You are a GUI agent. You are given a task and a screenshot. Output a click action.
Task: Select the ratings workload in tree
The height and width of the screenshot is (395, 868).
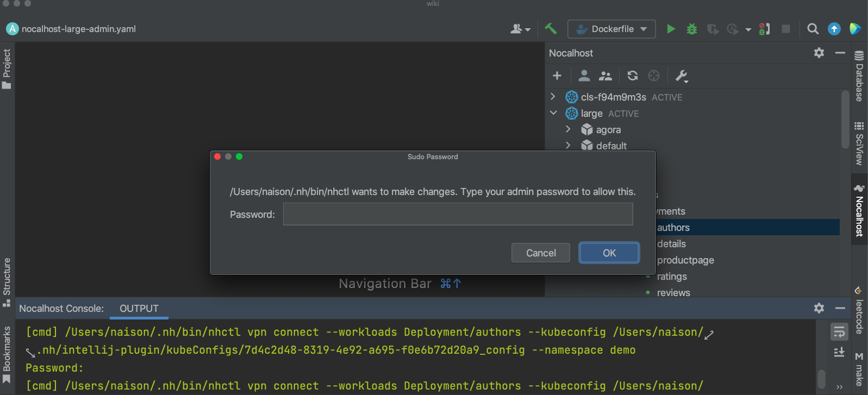(672, 276)
